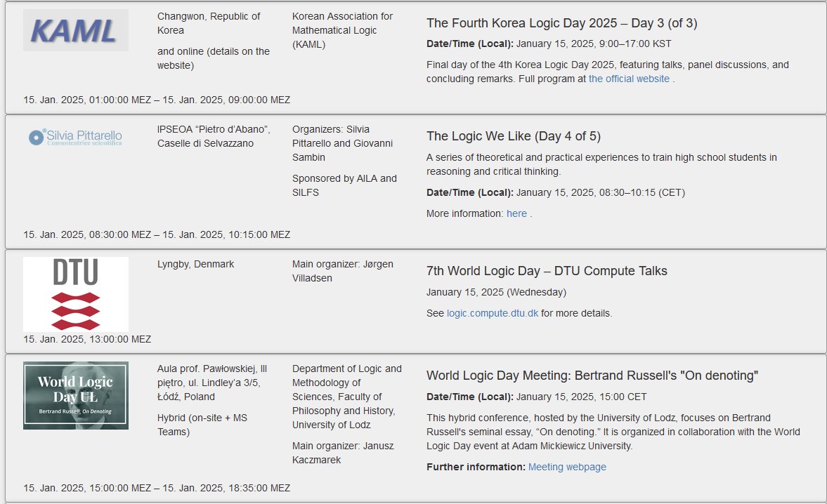827x504 pixels.
Task: Click 'Hybrid (on-site + MS Teams)' text
Action: (x=202, y=425)
